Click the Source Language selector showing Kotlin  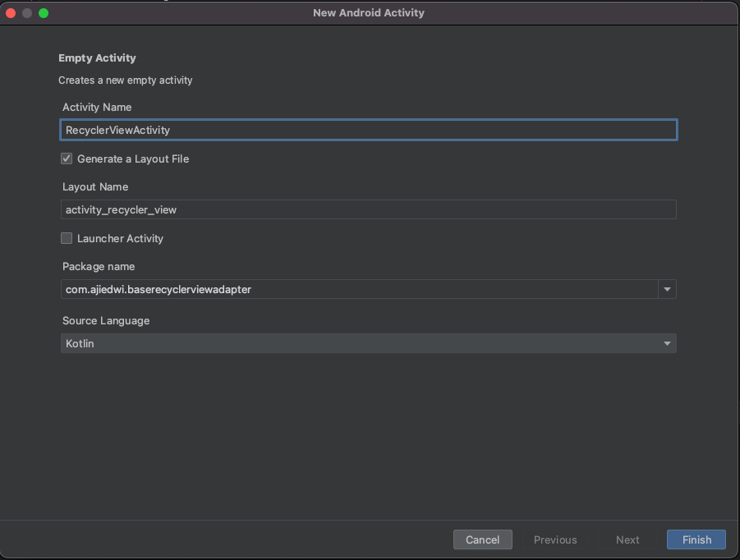coord(368,343)
